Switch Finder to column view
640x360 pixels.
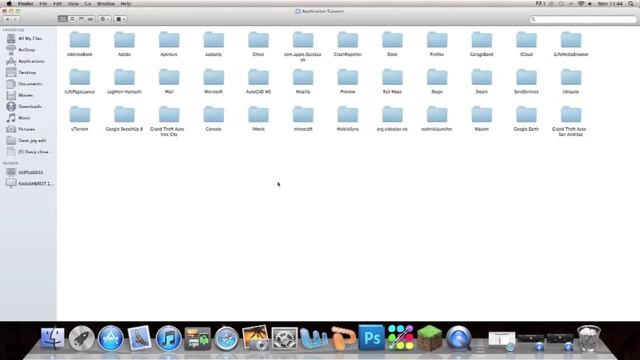coord(81,19)
